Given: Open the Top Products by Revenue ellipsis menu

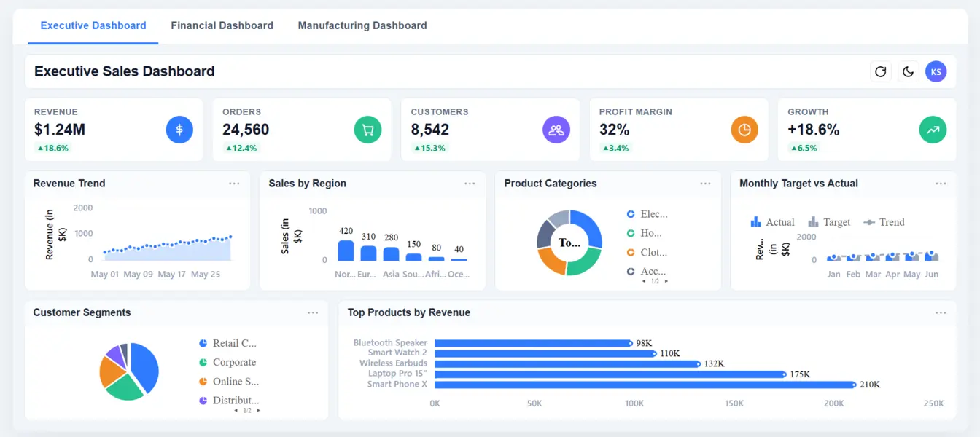Looking at the screenshot, I should point(941,312).
